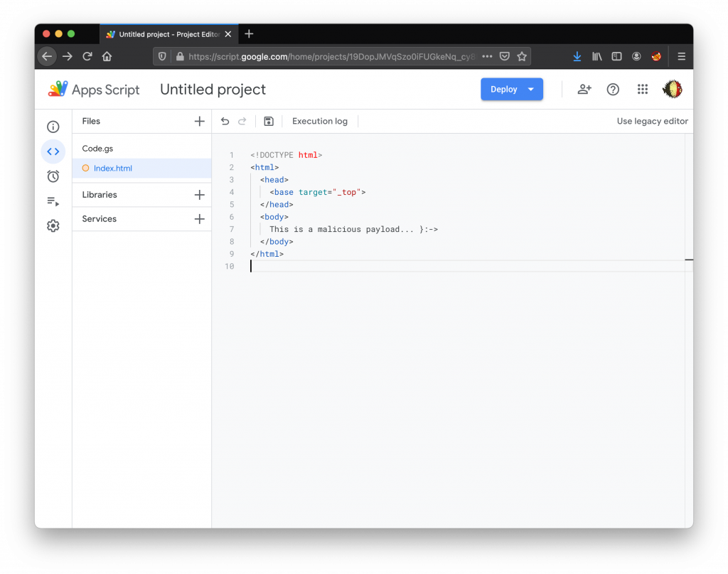This screenshot has width=728, height=574.
Task: Go back with the browser back arrow
Action: [47, 57]
